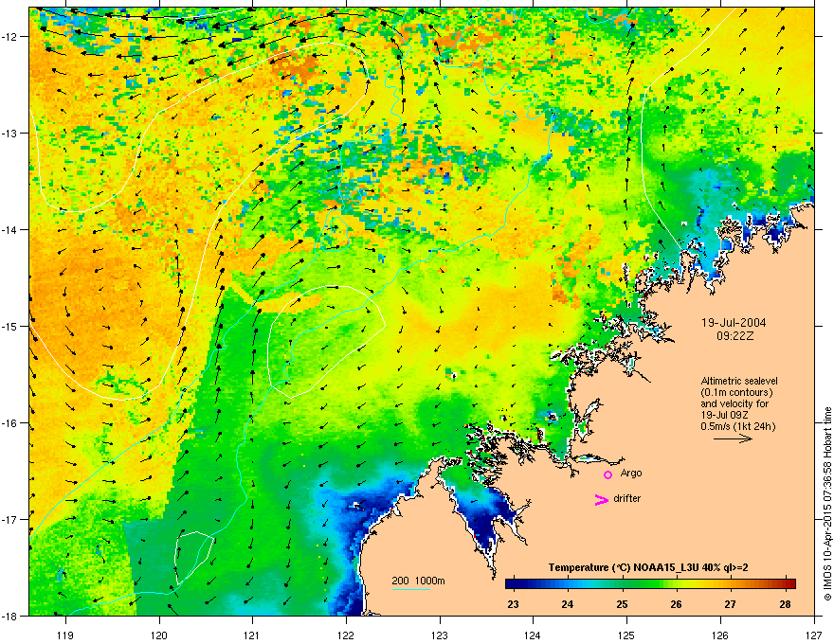Image resolution: width=834 pixels, height=644 pixels.
Task: Click the longitude axis label '119'
Action: point(65,635)
